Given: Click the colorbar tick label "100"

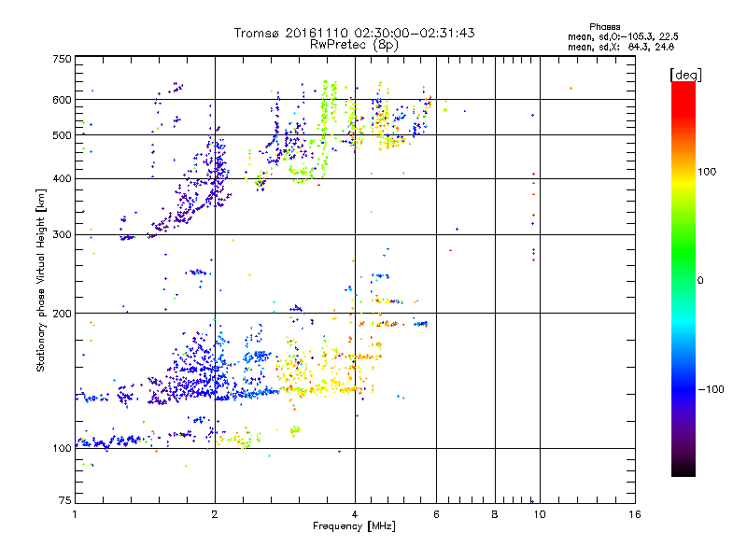Looking at the screenshot, I should coord(707,172).
